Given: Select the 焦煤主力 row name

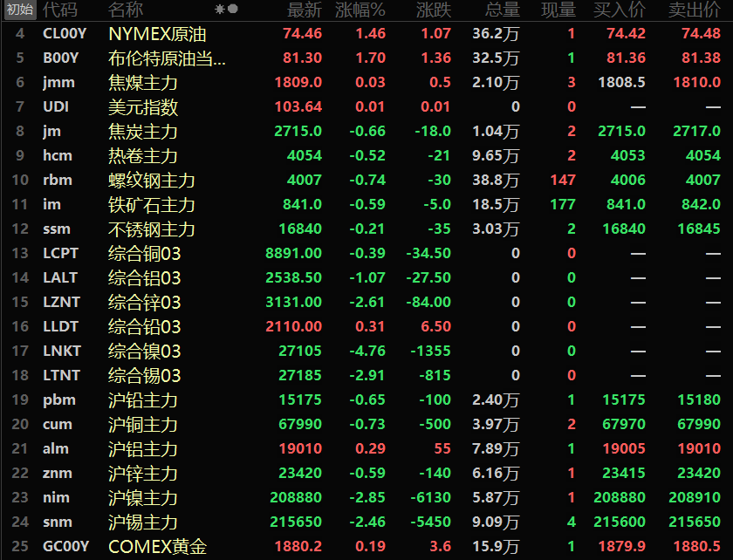Looking at the screenshot, I should (142, 82).
